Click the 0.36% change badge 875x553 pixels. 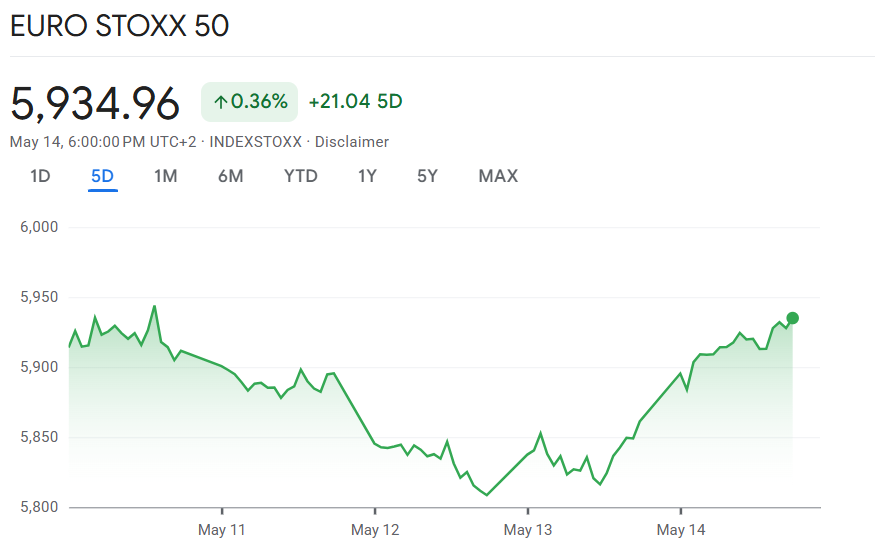pyautogui.click(x=249, y=102)
